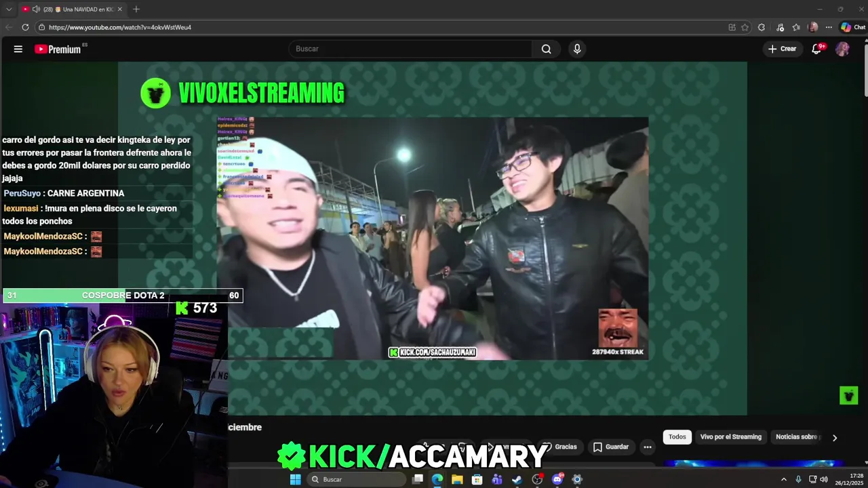Focus the YouTube Buscar search field
This screenshot has width=868, height=488.
410,49
